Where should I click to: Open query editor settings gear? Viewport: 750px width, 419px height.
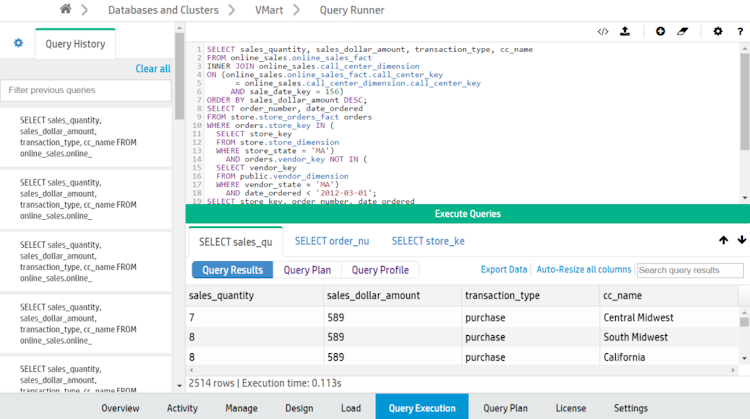(717, 31)
